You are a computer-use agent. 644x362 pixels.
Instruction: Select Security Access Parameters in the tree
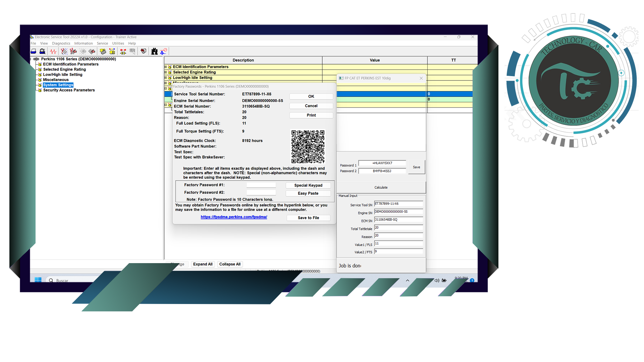[x=69, y=90]
